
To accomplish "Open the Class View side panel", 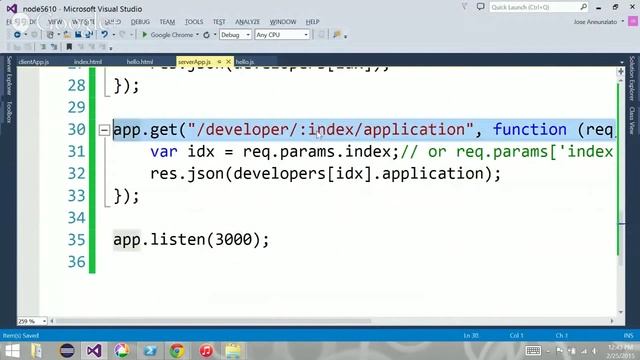I will [632, 120].
